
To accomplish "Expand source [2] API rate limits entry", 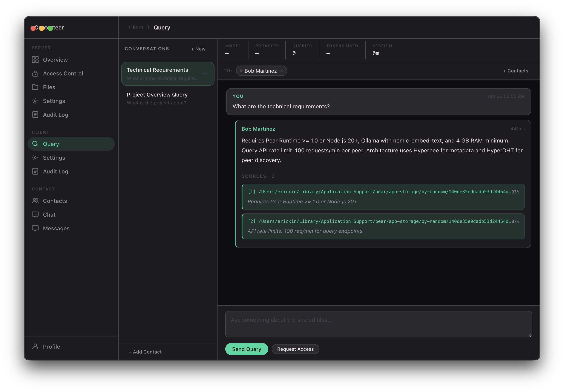I will (x=383, y=226).
